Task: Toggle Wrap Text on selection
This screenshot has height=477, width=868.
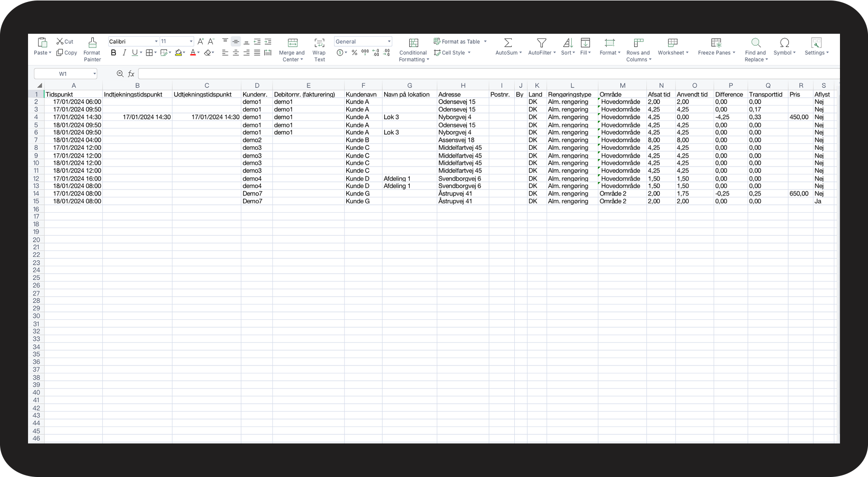Action: 319,43
